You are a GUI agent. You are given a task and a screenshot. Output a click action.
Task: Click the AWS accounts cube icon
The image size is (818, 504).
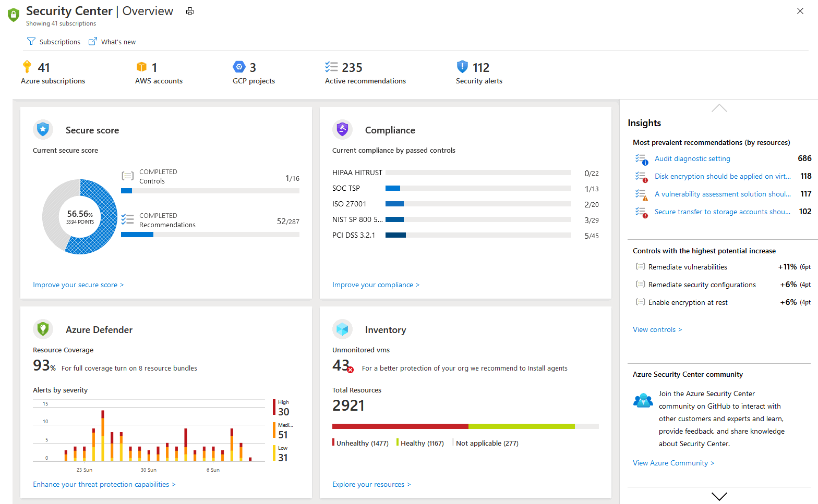point(141,67)
